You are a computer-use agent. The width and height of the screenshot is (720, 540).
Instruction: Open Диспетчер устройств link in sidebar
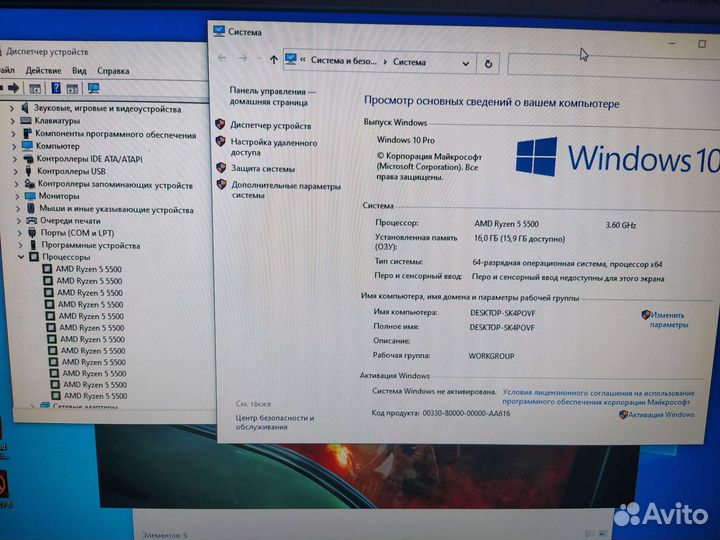pos(270,125)
